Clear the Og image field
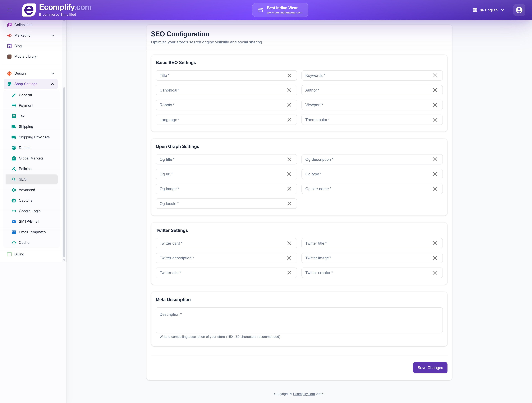 [289, 189]
